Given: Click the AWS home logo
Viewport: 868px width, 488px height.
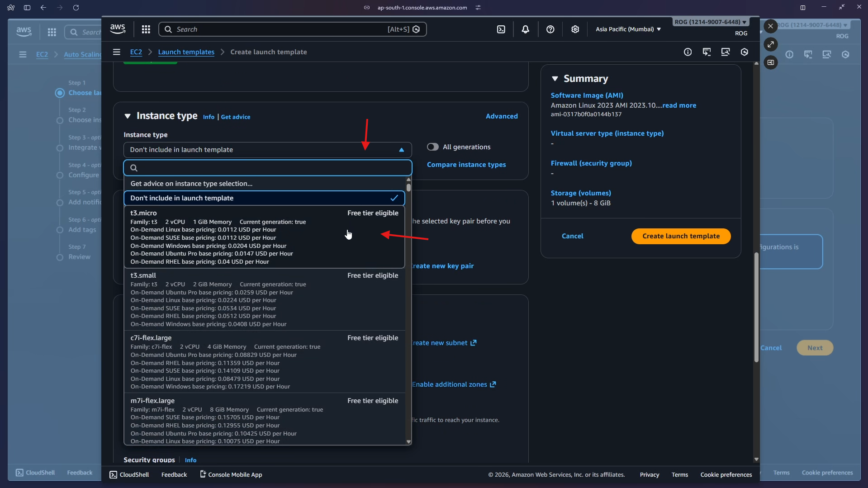Looking at the screenshot, I should 117,28.
